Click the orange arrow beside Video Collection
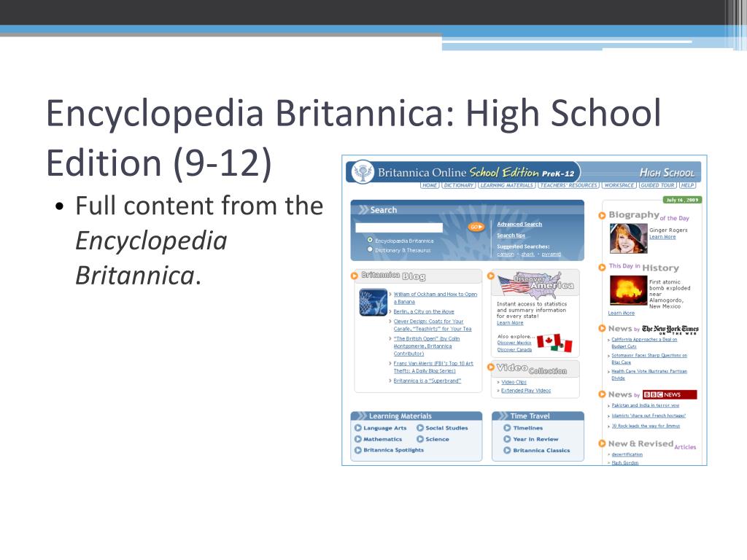Viewport: 747px width, 560px height. pos(491,367)
